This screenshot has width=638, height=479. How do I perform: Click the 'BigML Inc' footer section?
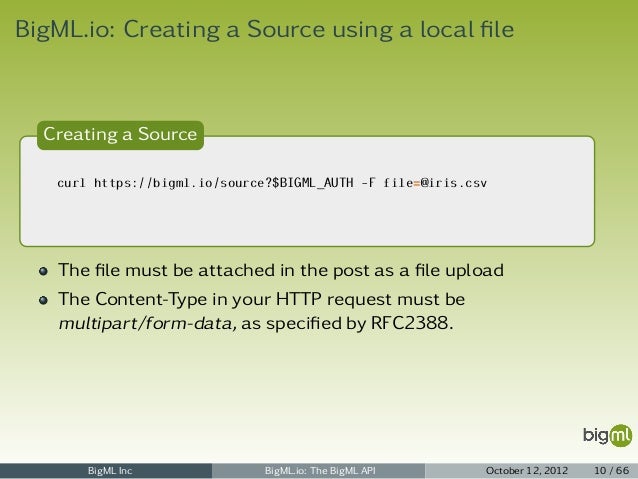tap(106, 471)
